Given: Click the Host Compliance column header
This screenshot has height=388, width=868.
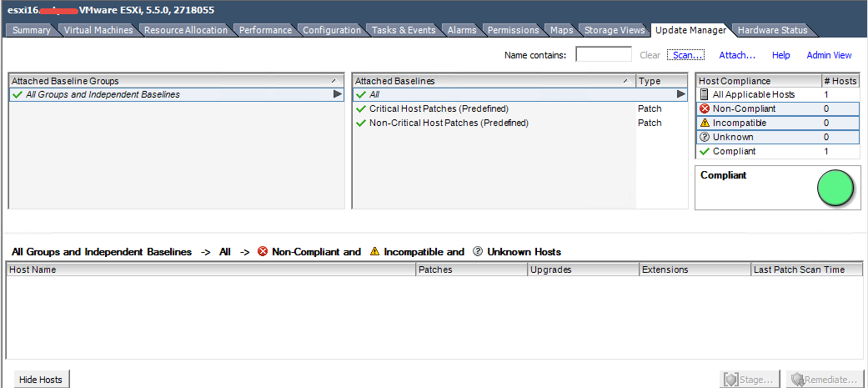Looking at the screenshot, I should point(758,81).
